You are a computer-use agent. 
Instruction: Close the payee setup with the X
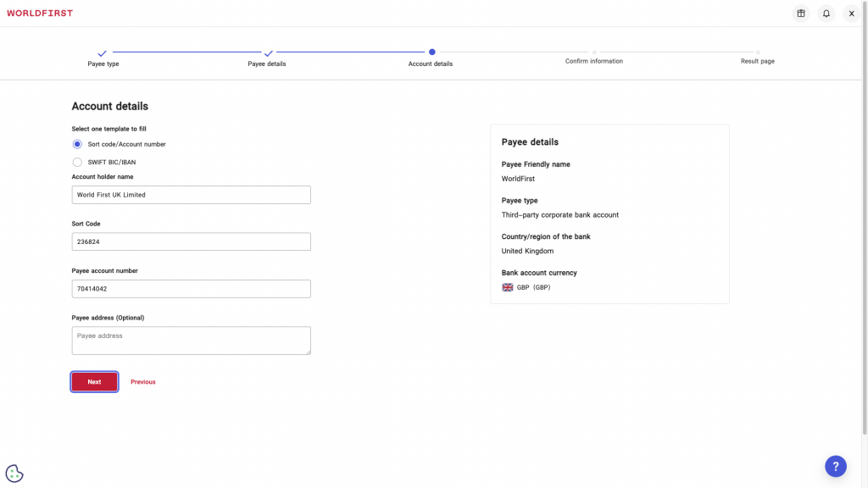click(x=851, y=13)
